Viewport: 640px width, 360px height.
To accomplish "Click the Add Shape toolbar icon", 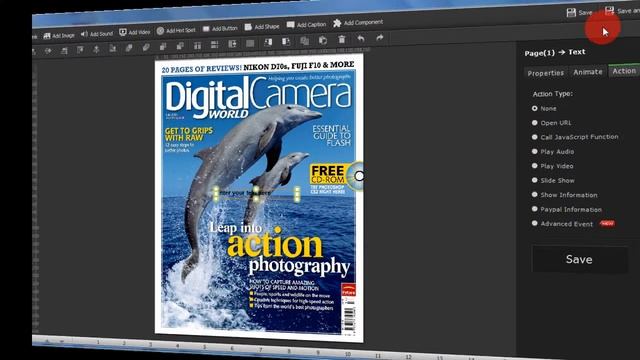I will (x=248, y=27).
